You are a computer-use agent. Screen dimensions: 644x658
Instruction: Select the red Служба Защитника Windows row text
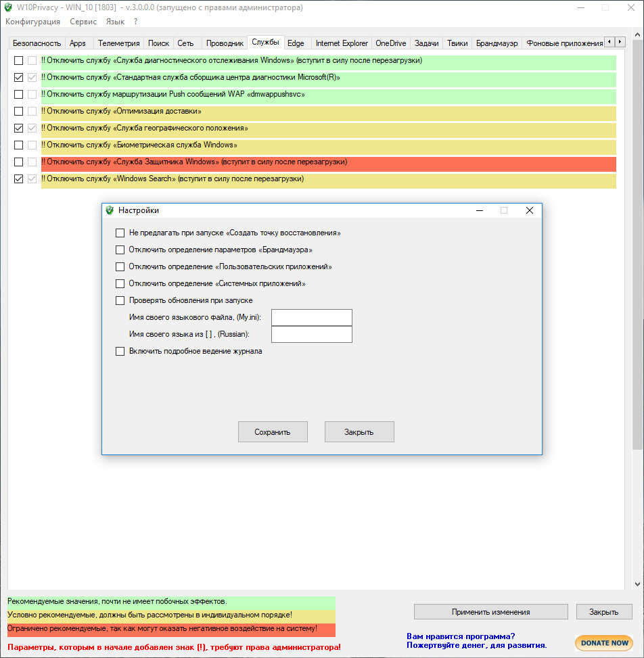[194, 162]
